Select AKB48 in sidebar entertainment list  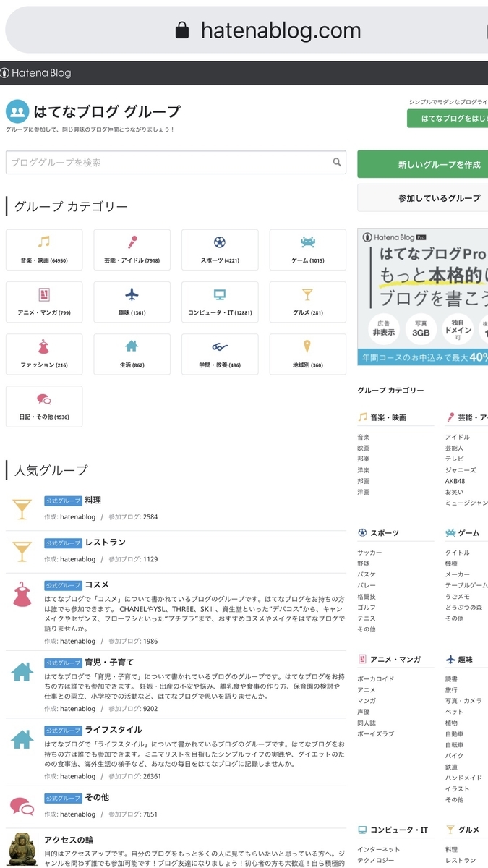coord(455,481)
